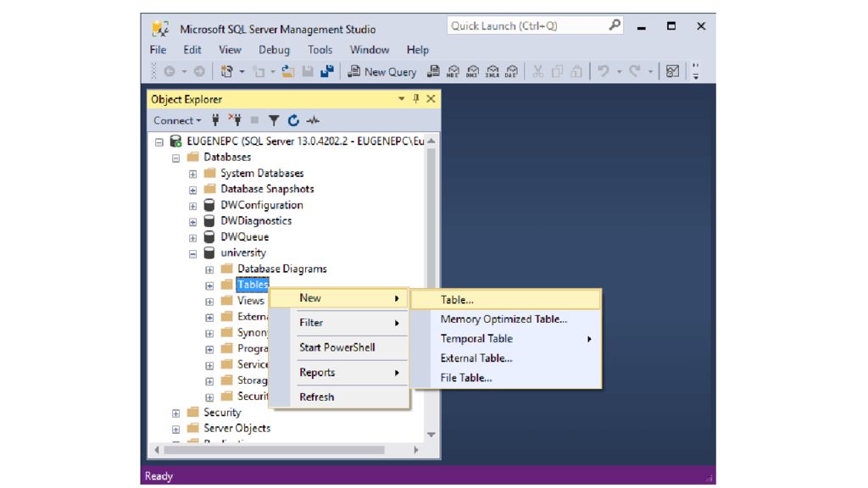The width and height of the screenshot is (868, 488).
Task: Click the circular Refresh icon in Object Explorer toolbar
Action: point(293,120)
